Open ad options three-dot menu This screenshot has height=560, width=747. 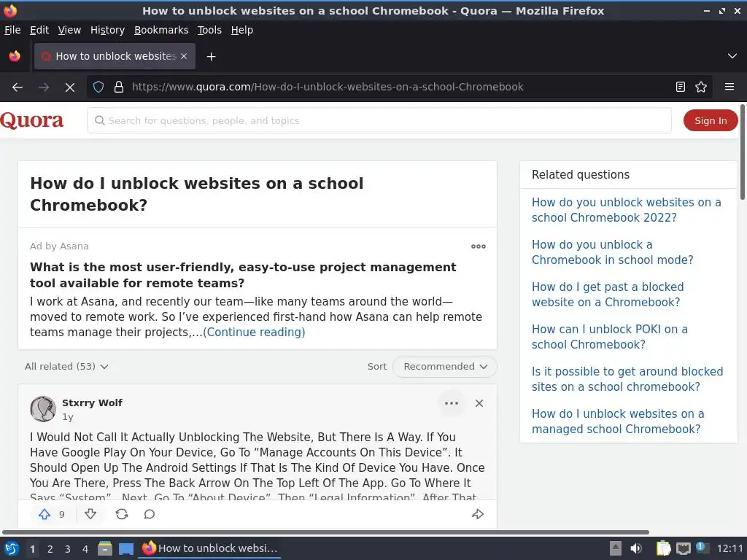pyautogui.click(x=479, y=246)
